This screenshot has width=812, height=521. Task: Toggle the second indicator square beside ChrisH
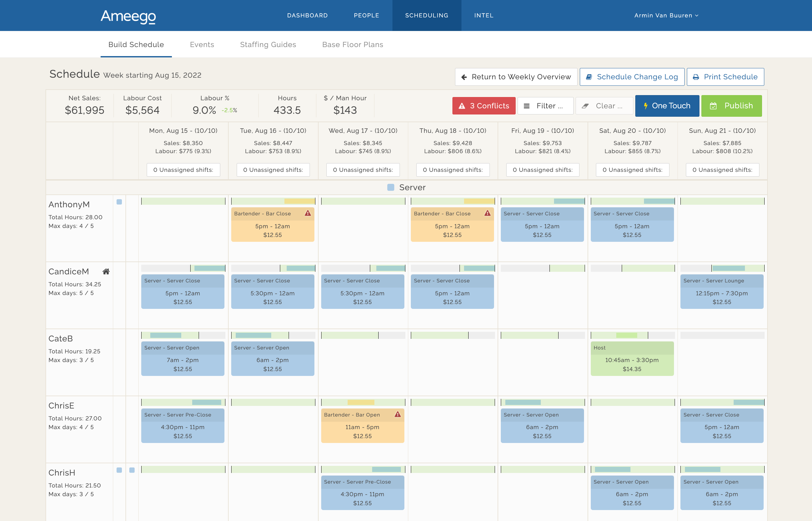click(x=131, y=470)
